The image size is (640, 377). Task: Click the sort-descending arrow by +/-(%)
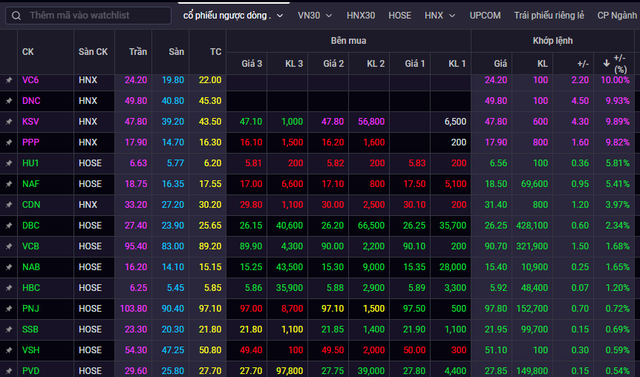tap(606, 63)
